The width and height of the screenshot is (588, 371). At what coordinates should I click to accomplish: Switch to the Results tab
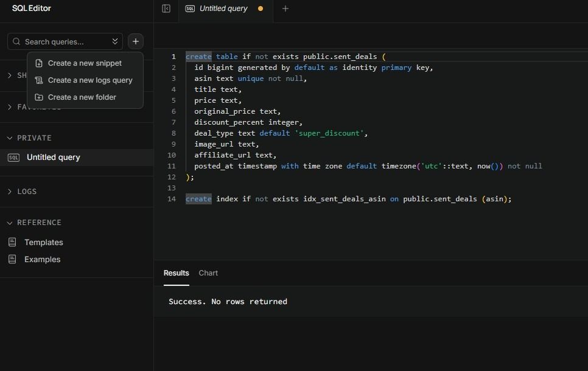[x=177, y=273]
